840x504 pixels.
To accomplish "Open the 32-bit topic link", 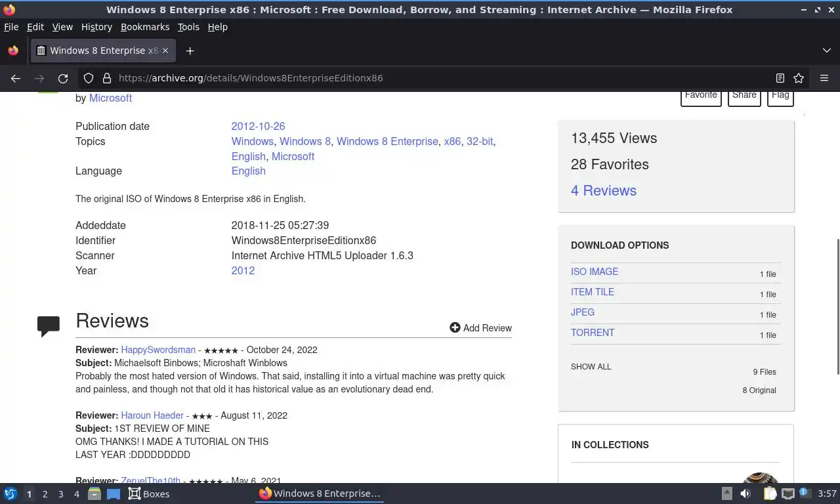I will 480,141.
